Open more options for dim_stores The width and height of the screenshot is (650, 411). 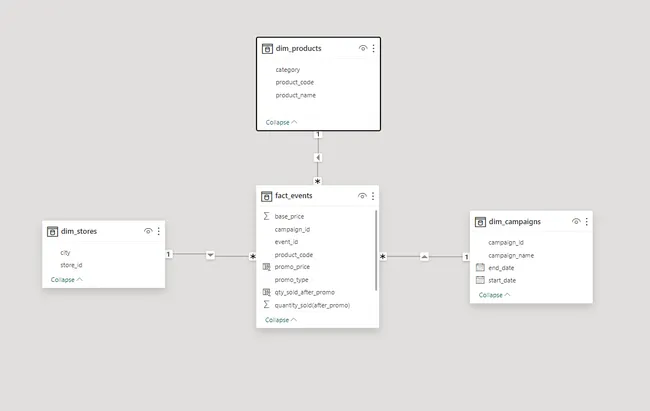tap(158, 231)
